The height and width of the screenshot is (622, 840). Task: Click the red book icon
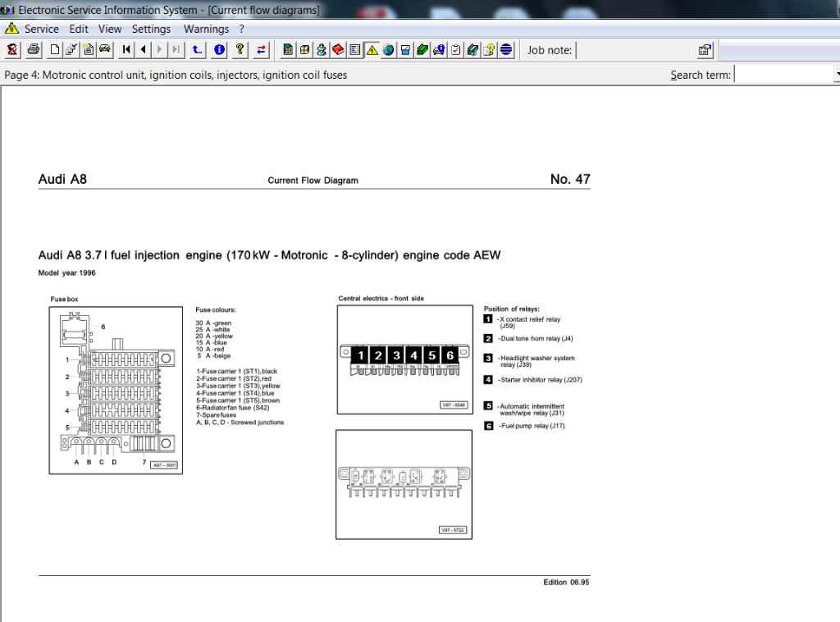(x=338, y=50)
